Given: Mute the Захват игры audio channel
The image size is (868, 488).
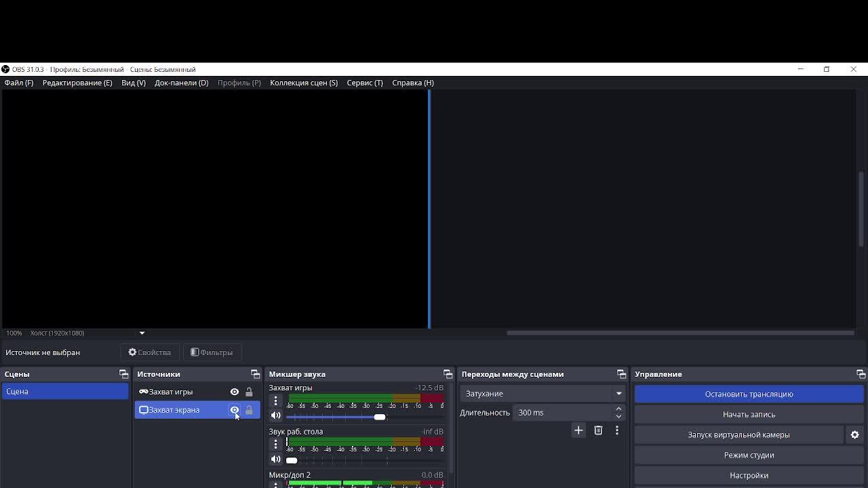Looking at the screenshot, I should (275, 415).
